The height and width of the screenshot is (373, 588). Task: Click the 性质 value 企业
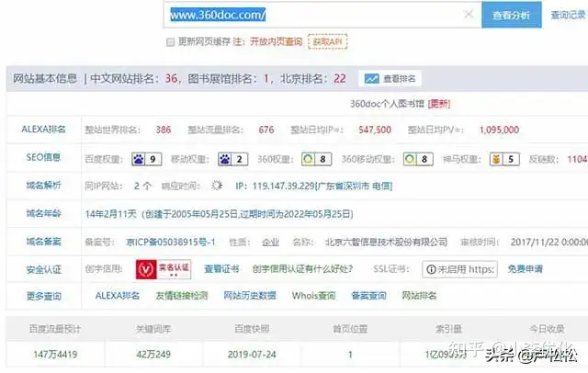coord(270,243)
